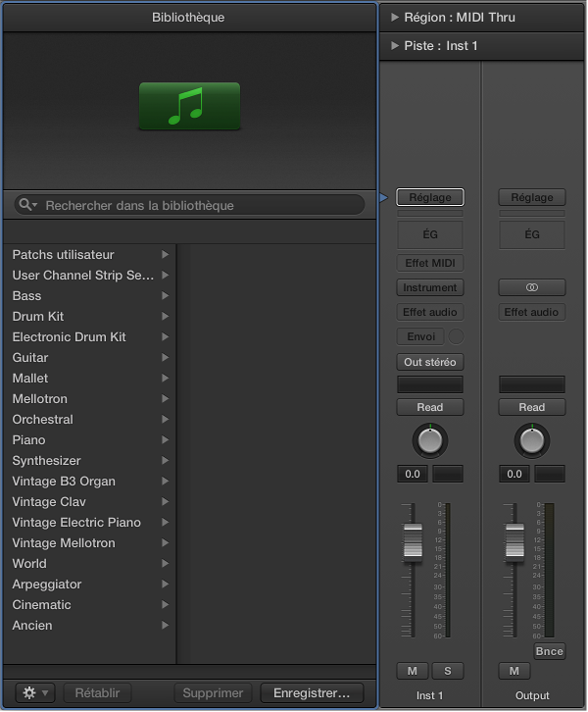This screenshot has height=712, width=588.
Task: Click the blue library arrow beside Réglage
Action: (384, 197)
